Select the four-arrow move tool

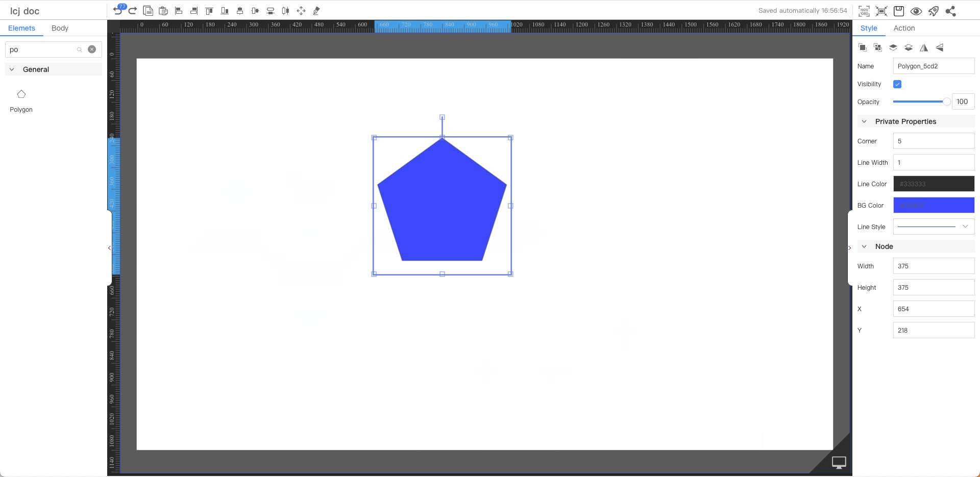click(301, 11)
